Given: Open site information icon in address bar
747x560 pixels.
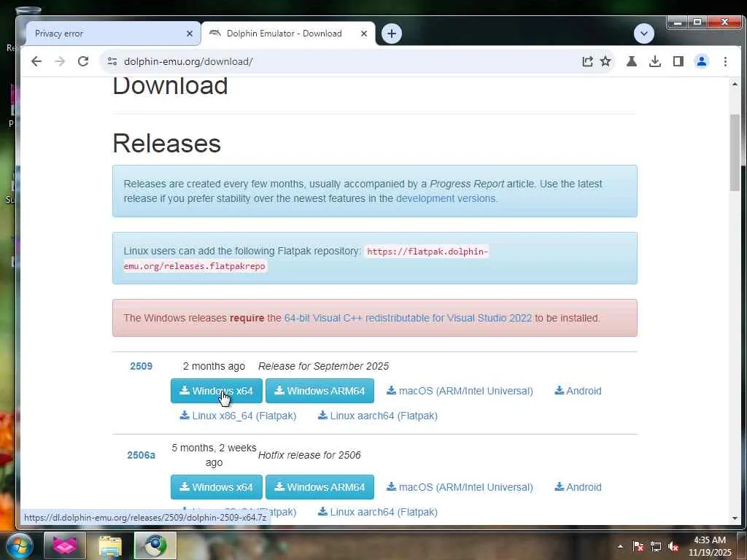Looking at the screenshot, I should pyautogui.click(x=112, y=61).
